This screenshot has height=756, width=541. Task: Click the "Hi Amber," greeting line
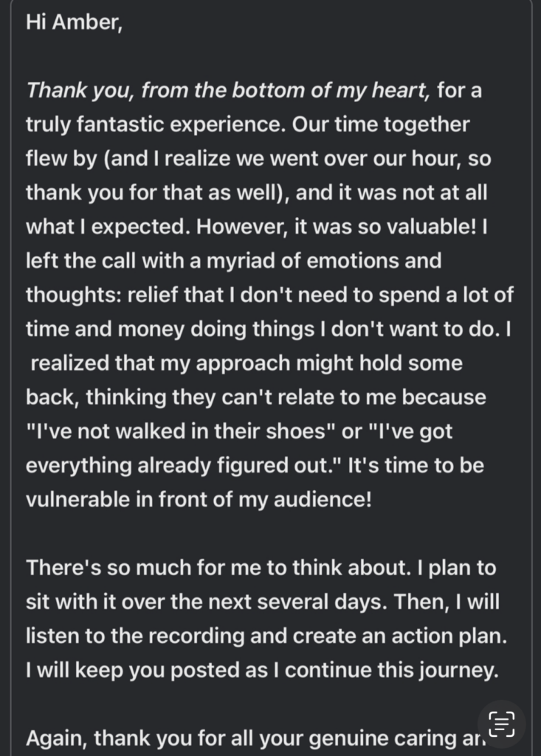(73, 22)
